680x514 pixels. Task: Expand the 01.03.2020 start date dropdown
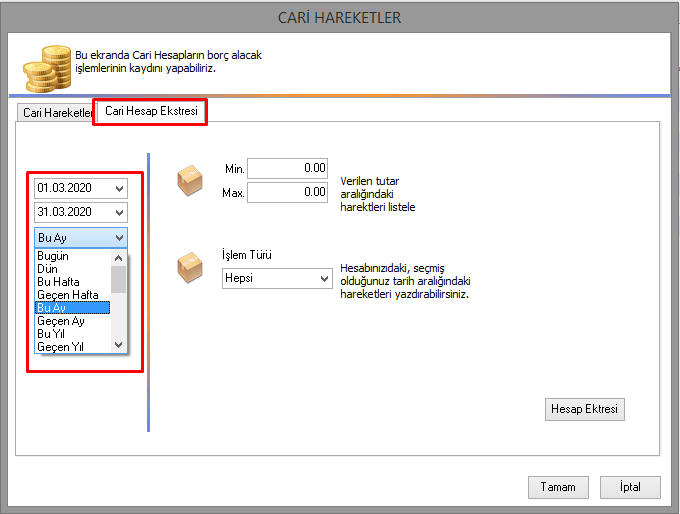click(120, 188)
